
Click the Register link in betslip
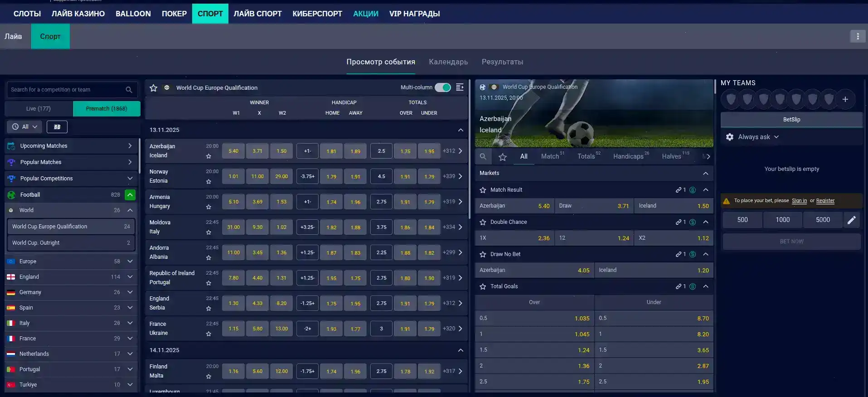click(x=825, y=201)
